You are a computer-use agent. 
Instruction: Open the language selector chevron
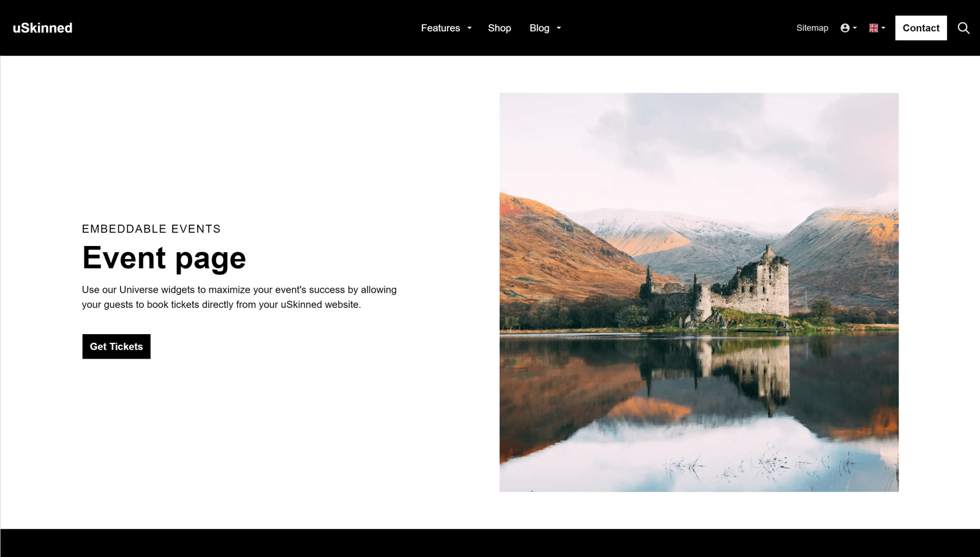883,29
